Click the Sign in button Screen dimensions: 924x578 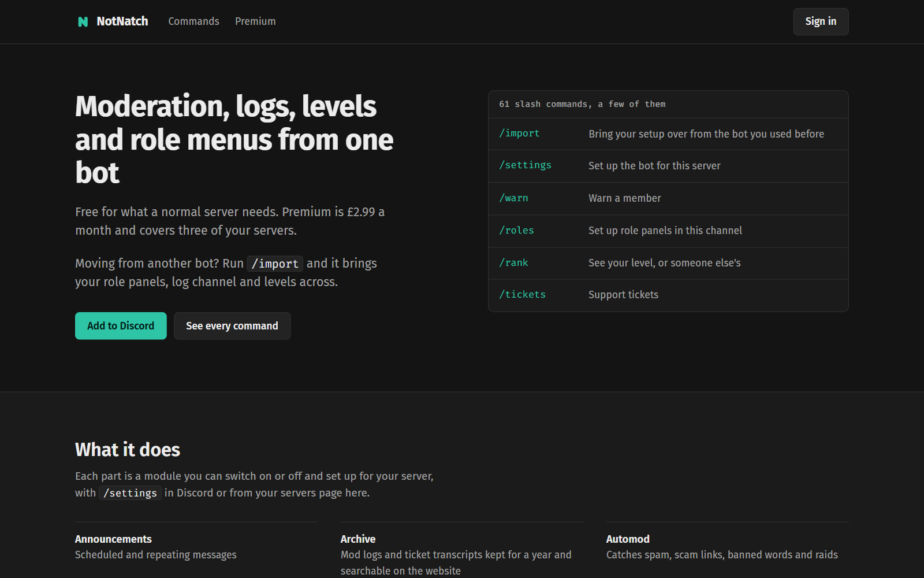click(x=821, y=21)
